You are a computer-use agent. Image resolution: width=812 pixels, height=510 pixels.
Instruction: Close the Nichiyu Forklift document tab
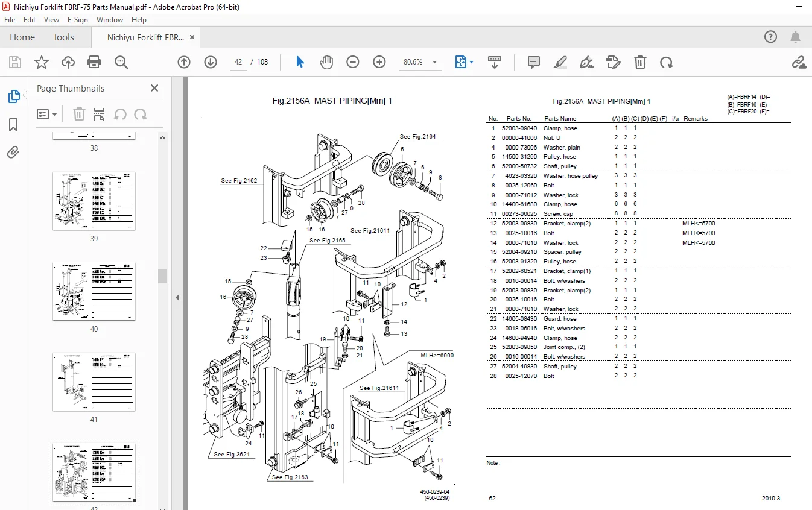pyautogui.click(x=192, y=37)
